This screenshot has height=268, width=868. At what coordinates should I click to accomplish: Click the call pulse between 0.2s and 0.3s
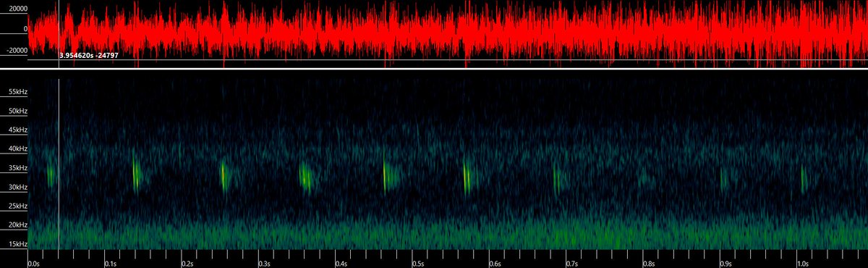(x=224, y=175)
